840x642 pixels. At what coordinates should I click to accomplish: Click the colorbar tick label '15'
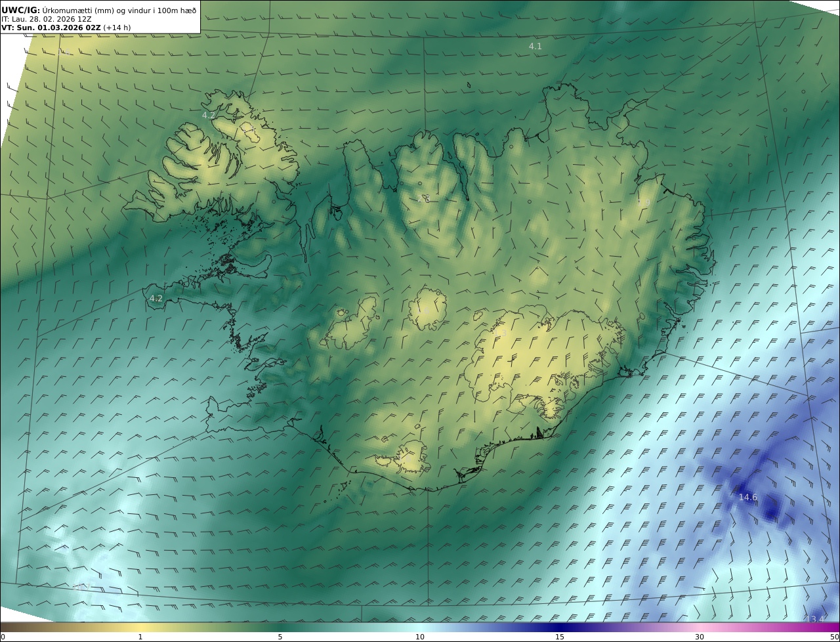pos(560,637)
